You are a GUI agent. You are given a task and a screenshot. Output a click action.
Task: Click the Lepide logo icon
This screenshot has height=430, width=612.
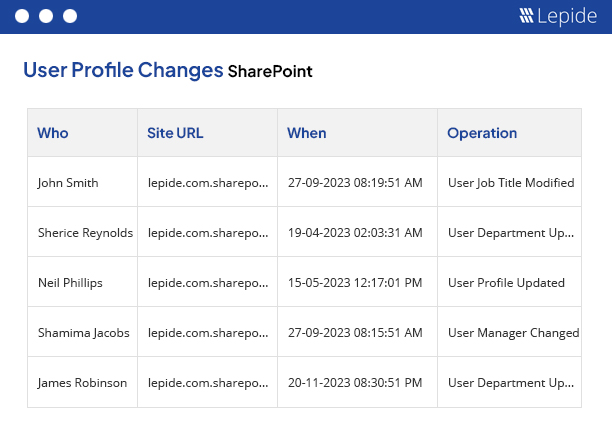tap(527, 16)
